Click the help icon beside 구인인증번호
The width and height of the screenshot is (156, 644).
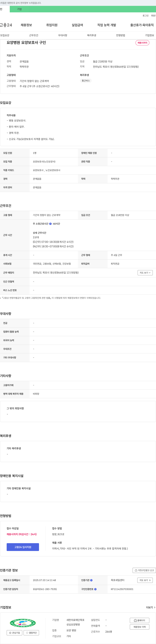point(95,589)
